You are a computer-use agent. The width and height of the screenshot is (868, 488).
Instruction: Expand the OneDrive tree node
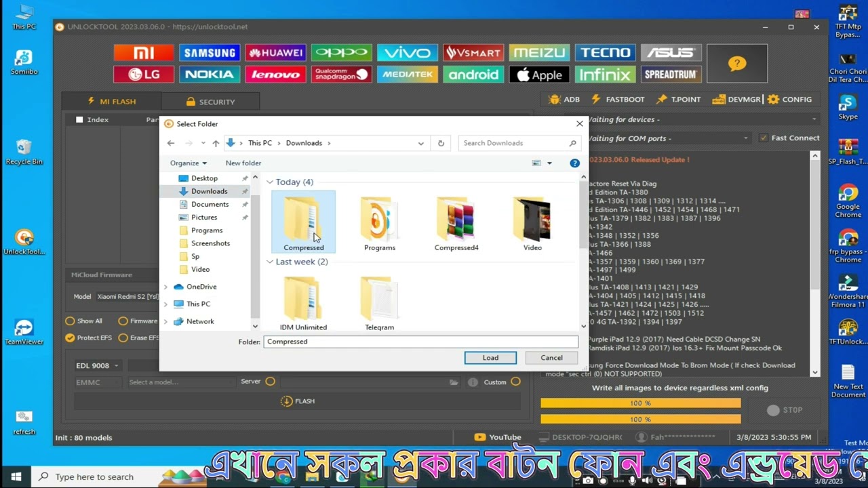click(165, 287)
